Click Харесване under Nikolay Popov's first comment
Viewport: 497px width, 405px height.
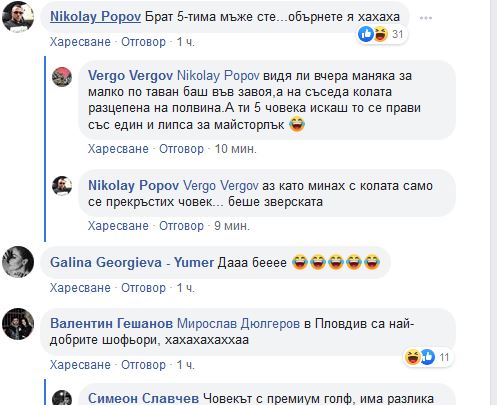coord(80,42)
